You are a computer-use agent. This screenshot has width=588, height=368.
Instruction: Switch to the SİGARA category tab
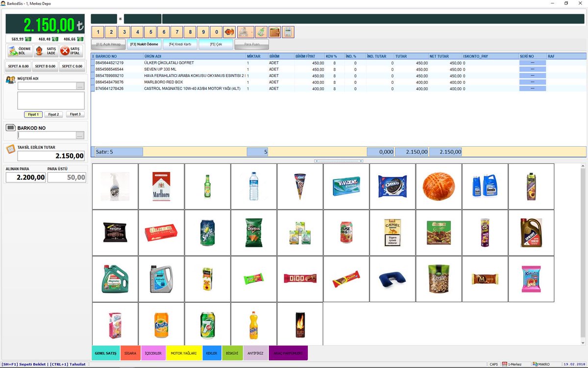click(130, 353)
